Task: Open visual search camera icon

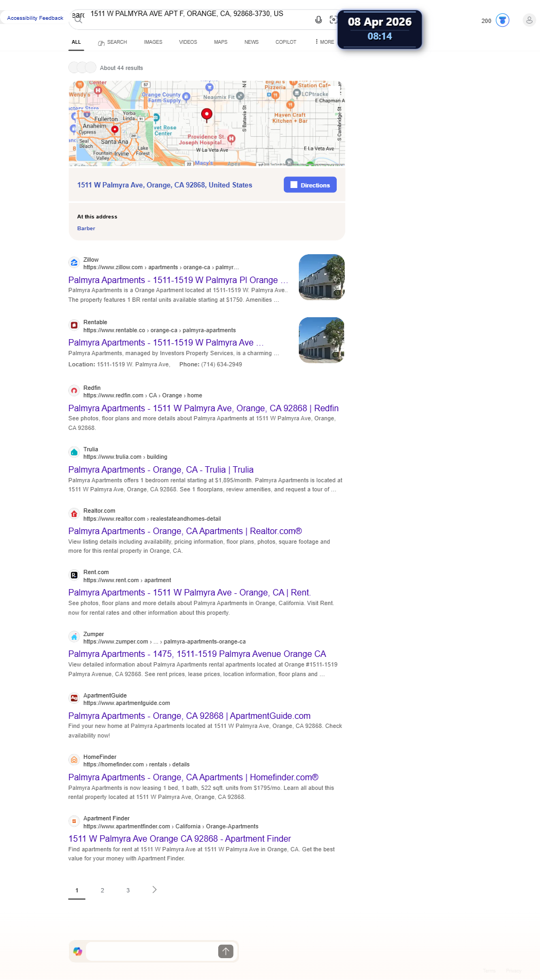Action: pos(333,20)
